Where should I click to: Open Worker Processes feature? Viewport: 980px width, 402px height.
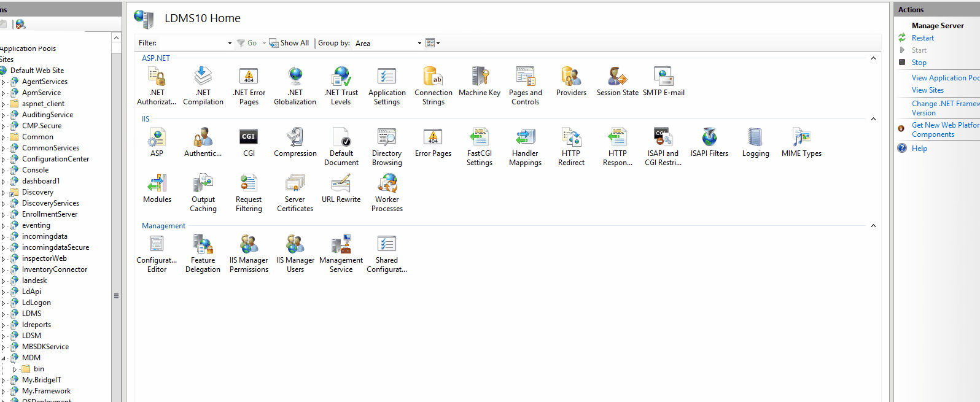(x=387, y=192)
